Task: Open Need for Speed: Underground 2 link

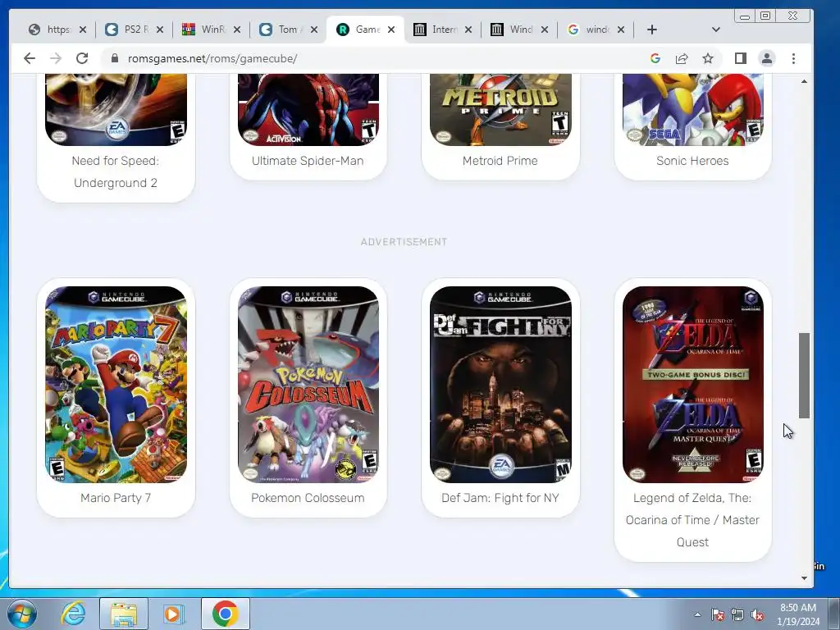Action: pos(116,171)
